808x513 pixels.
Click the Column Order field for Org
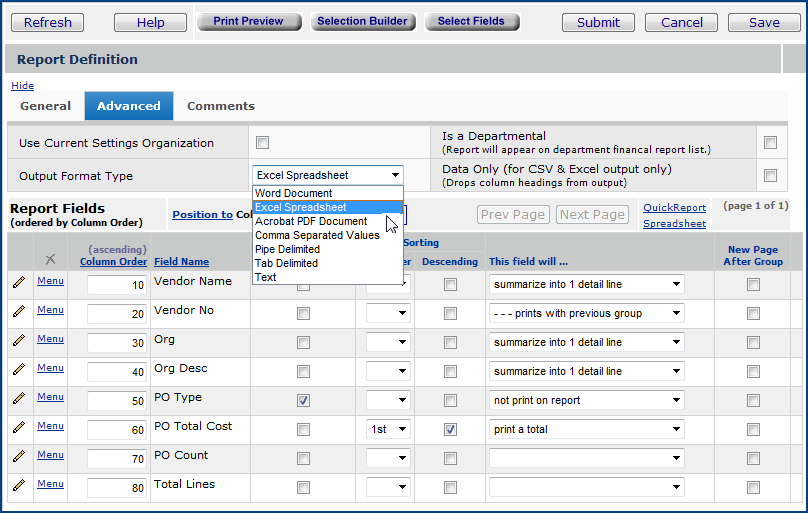click(x=116, y=342)
